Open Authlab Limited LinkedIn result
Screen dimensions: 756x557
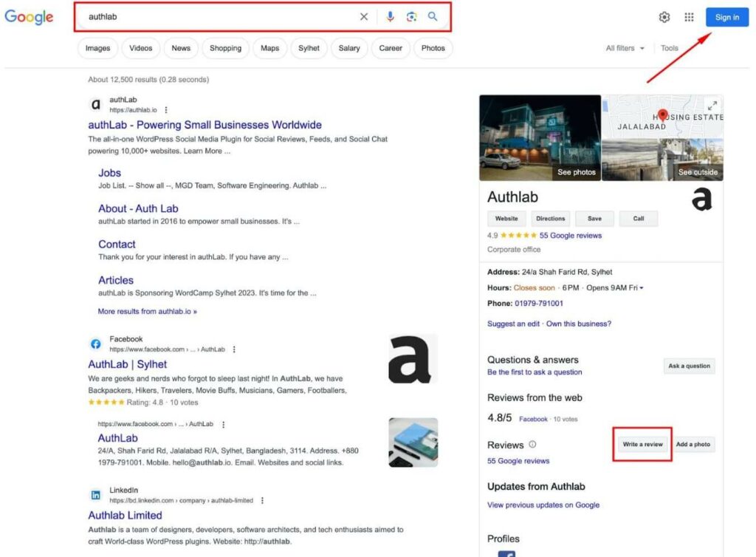point(125,515)
